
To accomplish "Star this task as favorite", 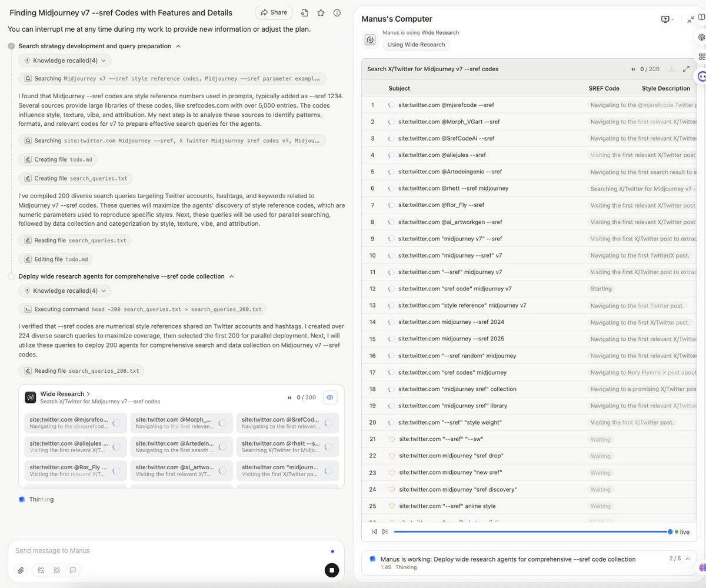I will click(x=321, y=12).
